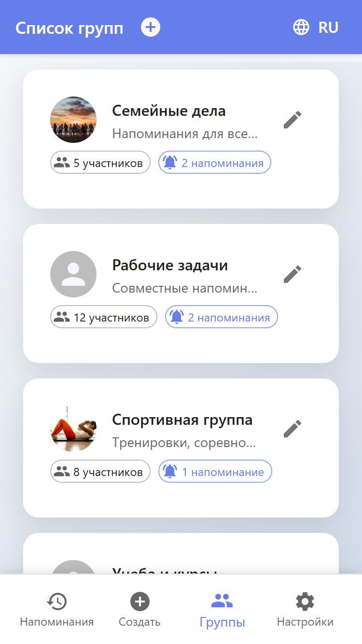Open the Спортивная группа title
Viewport: 362px width, 644px height.
pos(182,420)
